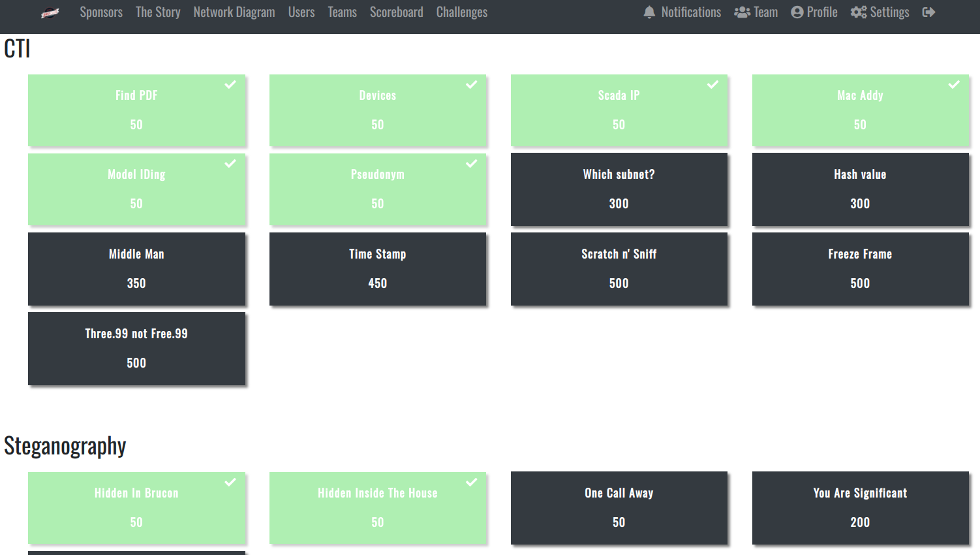Select the Freeze Frame 500-point challenge
The image size is (980, 555).
(860, 269)
